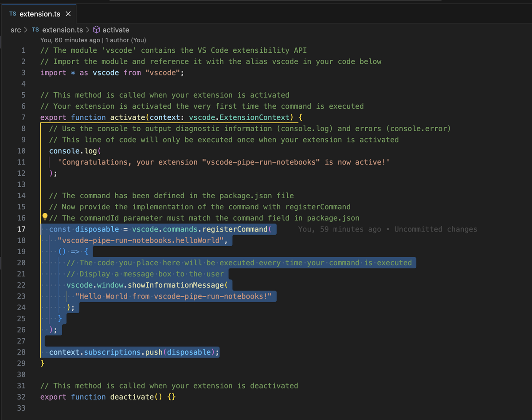
Task: Click 'Uncommitted changes' blame text
Action: click(436, 229)
